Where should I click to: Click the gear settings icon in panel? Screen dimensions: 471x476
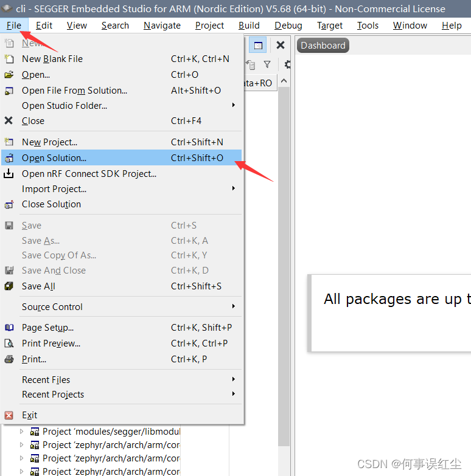point(287,64)
